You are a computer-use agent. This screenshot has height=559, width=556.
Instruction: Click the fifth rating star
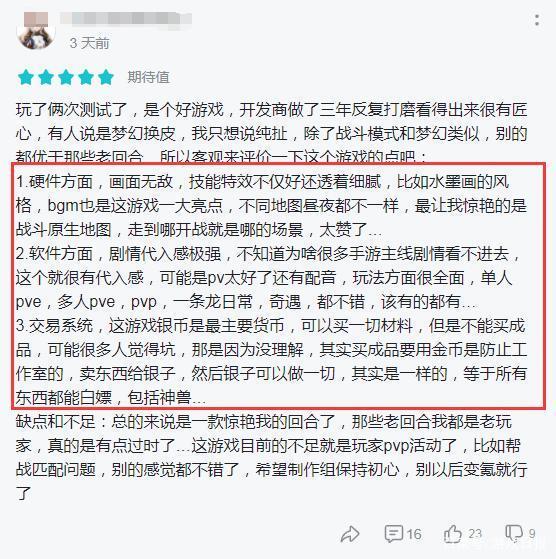click(106, 77)
